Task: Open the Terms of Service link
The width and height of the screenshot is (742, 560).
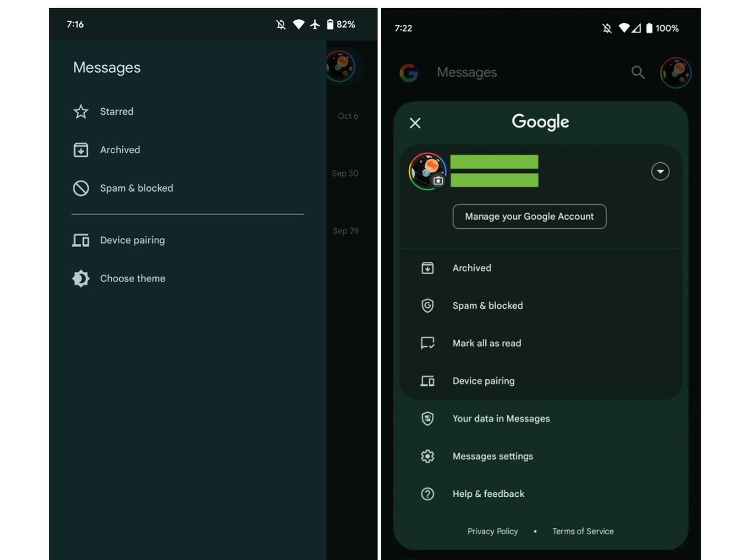Action: (583, 531)
